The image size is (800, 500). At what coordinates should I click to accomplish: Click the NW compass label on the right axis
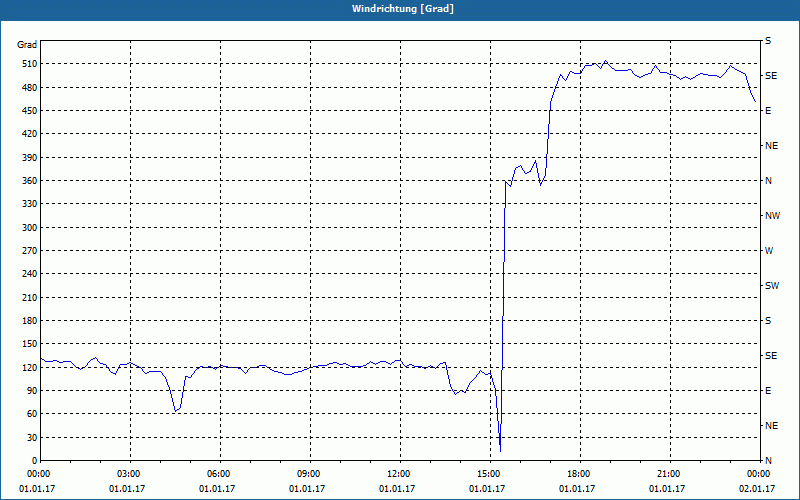[772, 216]
